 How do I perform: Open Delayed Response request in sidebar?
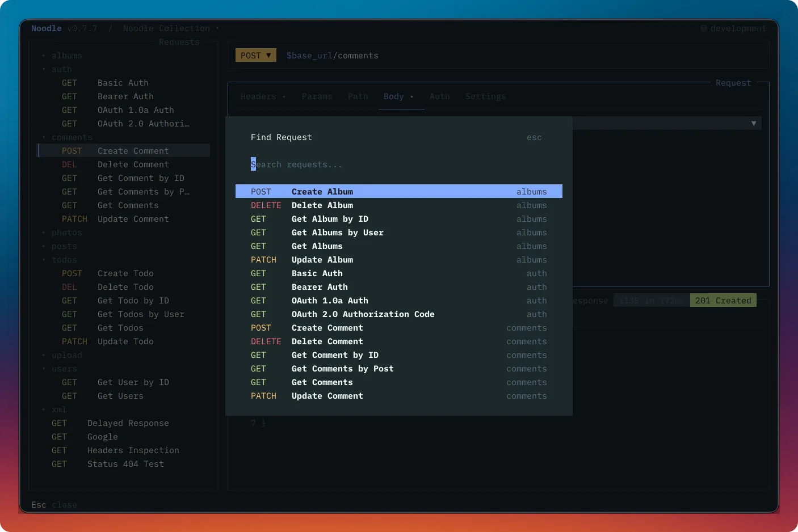click(124, 423)
